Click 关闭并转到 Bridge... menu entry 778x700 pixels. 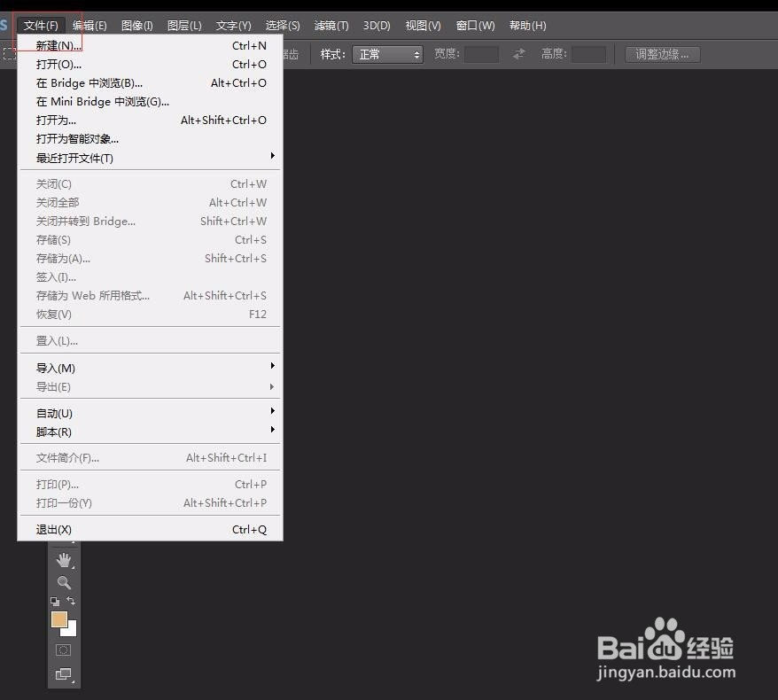coord(151,222)
